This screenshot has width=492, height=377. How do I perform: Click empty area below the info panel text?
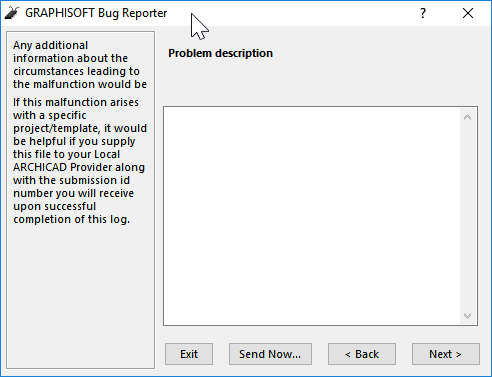pyautogui.click(x=80, y=297)
